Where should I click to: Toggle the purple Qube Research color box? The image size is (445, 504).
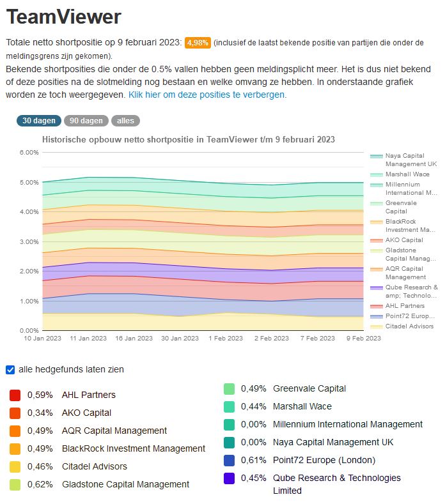pos(229,478)
